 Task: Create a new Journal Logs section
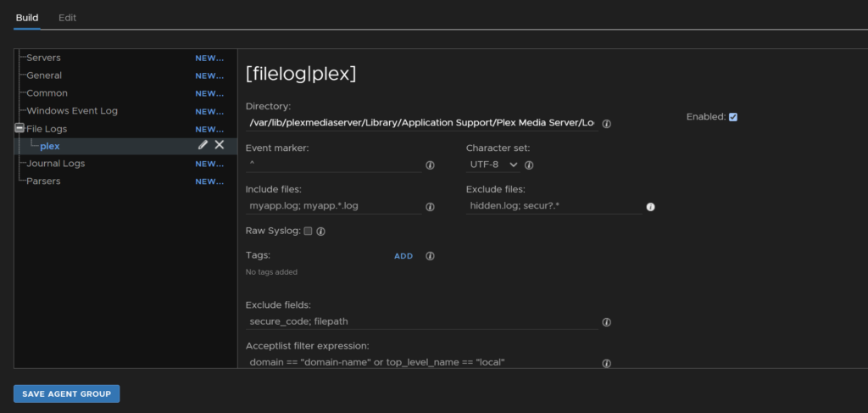coord(209,164)
